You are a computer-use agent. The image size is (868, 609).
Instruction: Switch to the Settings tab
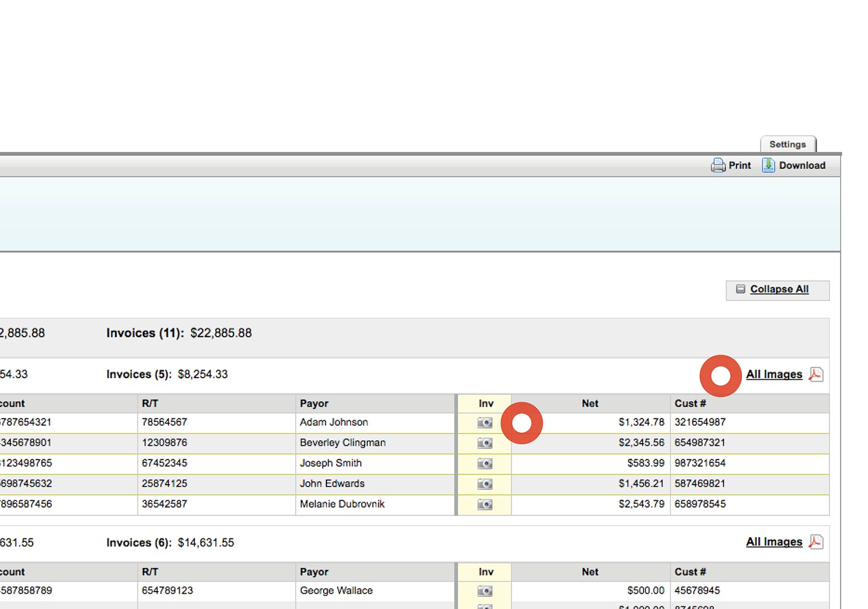click(x=788, y=144)
